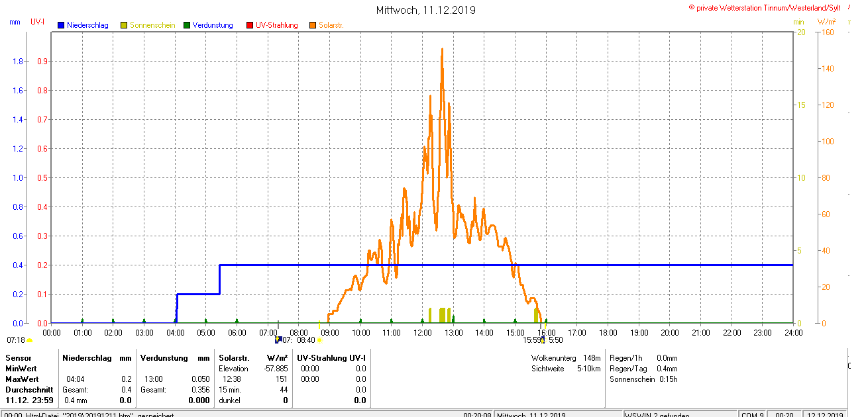The width and height of the screenshot is (868, 417).
Task: Click the UV-Strahlung UV-I table header
Action: (331, 357)
